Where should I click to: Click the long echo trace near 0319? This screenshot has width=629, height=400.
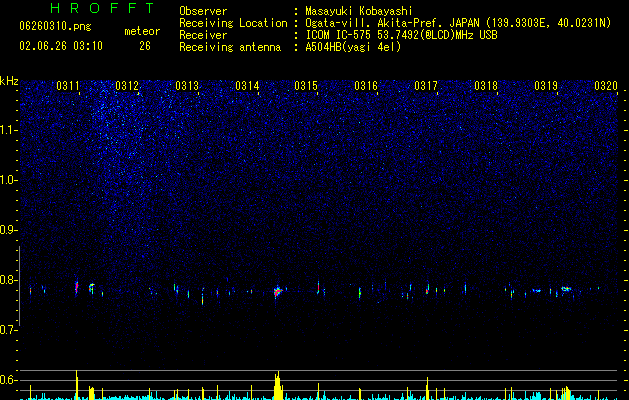566,289
